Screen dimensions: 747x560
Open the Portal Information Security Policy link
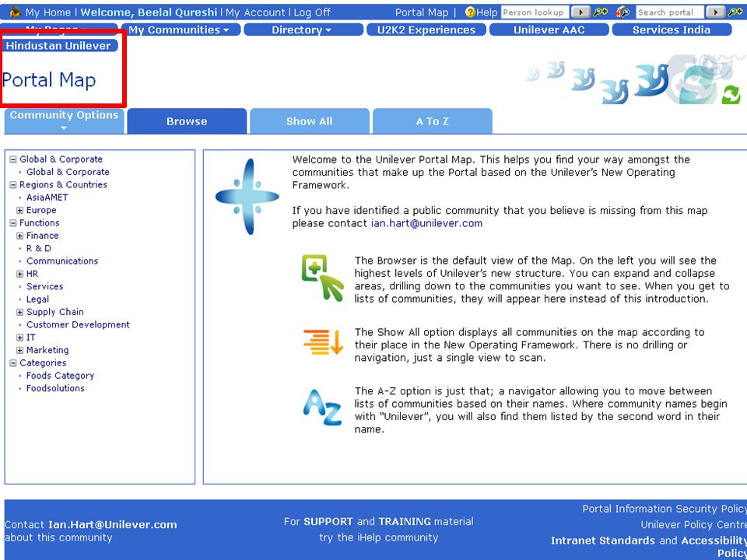click(665, 509)
